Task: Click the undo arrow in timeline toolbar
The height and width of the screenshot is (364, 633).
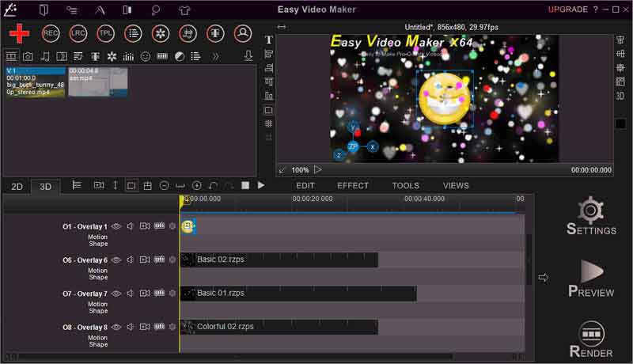Action: coord(213,186)
